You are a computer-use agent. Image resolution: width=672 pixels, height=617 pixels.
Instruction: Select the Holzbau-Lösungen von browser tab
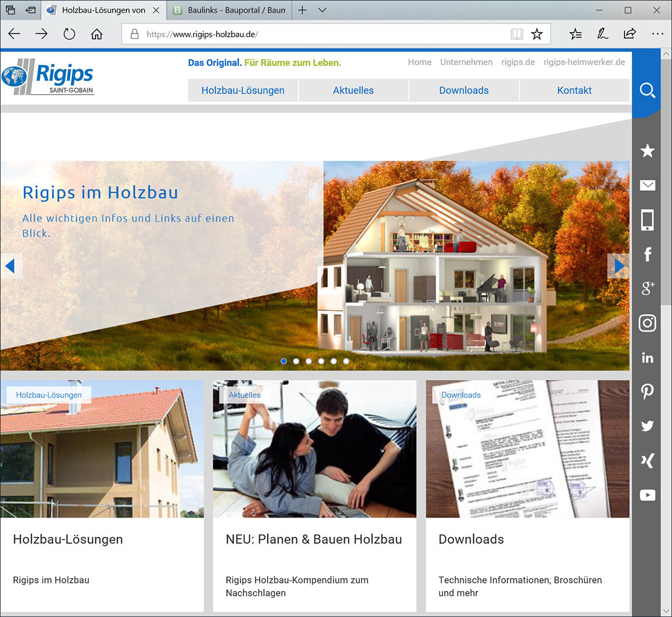104,10
